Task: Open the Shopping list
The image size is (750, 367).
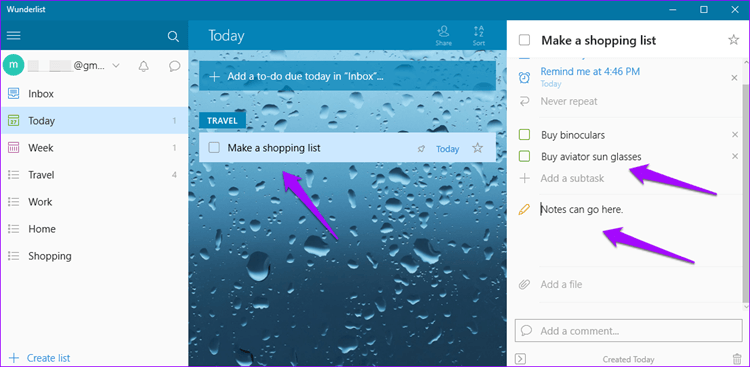Action: tap(94, 256)
